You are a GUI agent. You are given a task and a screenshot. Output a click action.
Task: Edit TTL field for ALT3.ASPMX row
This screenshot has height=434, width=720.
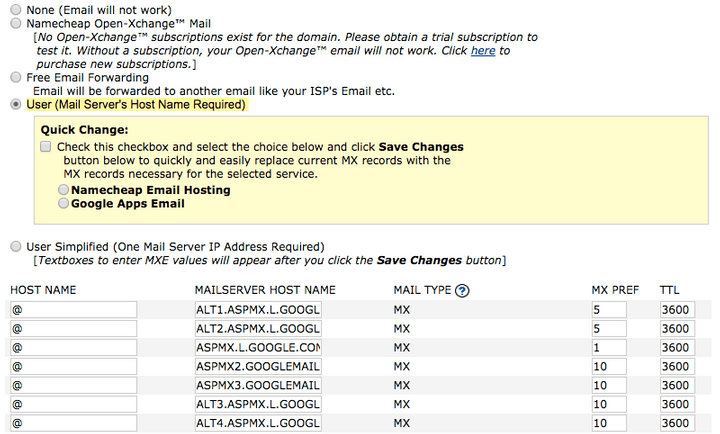tap(677, 404)
